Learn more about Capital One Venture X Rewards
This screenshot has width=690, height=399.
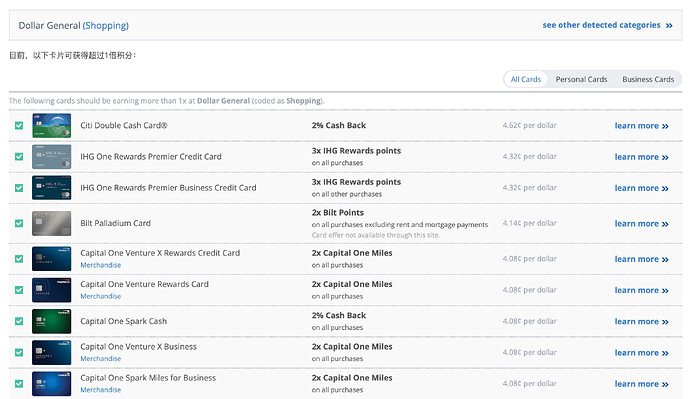pyautogui.click(x=642, y=259)
